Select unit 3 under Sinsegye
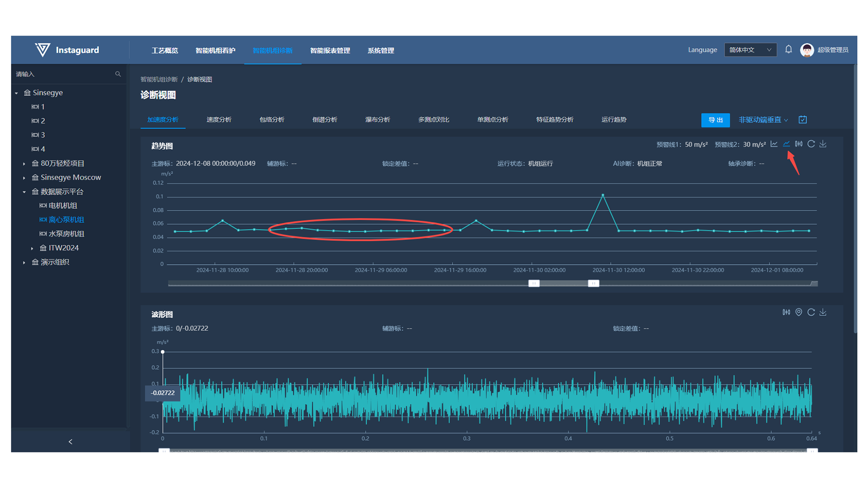 pyautogui.click(x=38, y=135)
